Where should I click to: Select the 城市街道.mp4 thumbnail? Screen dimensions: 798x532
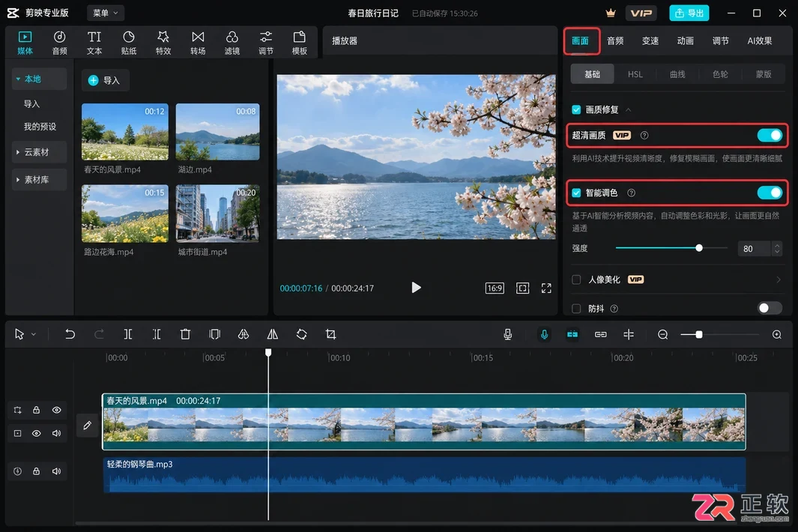click(x=217, y=213)
